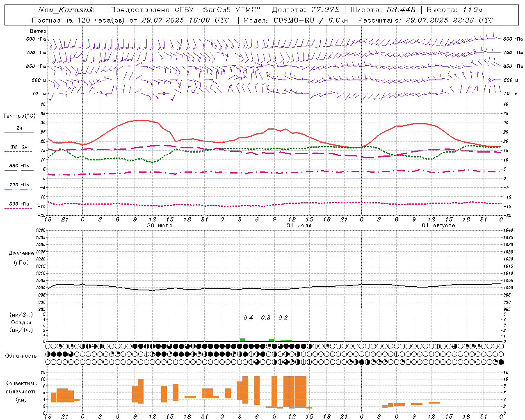Select the Td 2м dew point legend entry
Viewport: 525px width, 420px height.
click(x=19, y=147)
